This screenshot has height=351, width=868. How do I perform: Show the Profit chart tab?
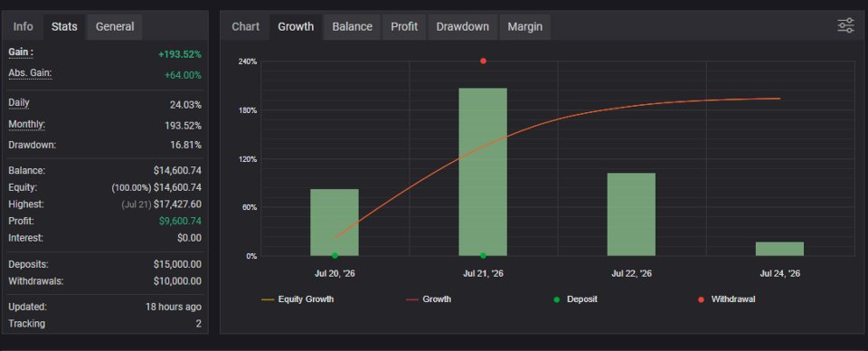(404, 26)
